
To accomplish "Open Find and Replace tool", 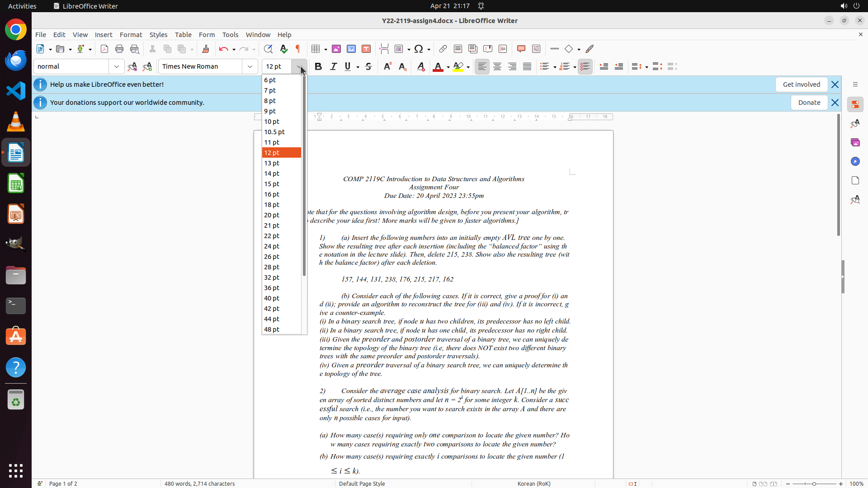I will pyautogui.click(x=268, y=49).
